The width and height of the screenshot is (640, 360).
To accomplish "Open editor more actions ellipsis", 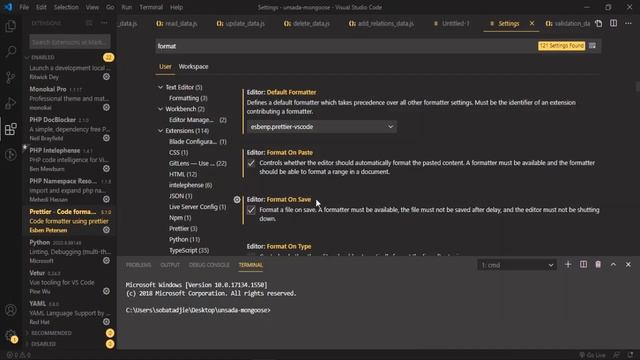I will coord(628,23).
